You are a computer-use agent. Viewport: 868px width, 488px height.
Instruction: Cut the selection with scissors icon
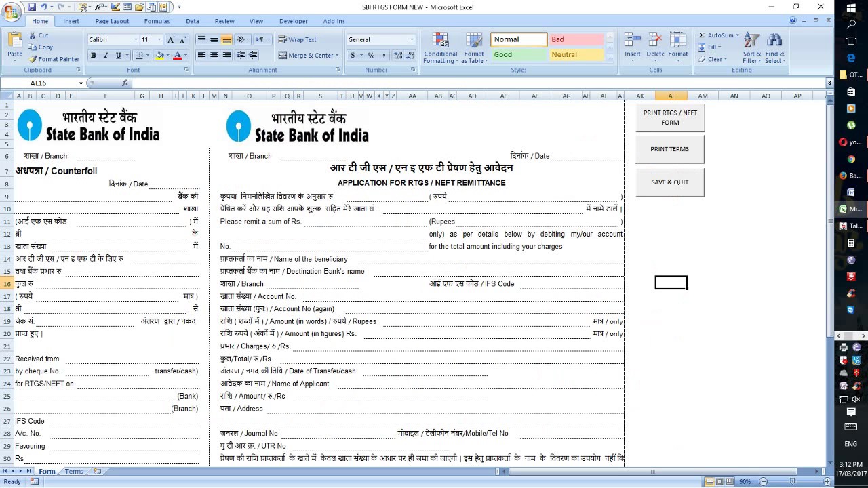[x=33, y=35]
